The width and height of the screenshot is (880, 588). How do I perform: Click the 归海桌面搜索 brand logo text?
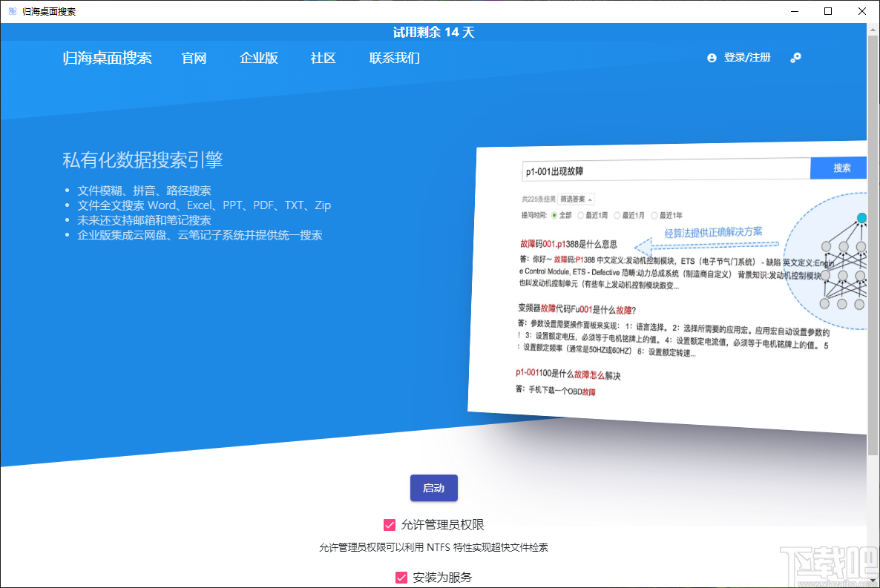pos(107,58)
